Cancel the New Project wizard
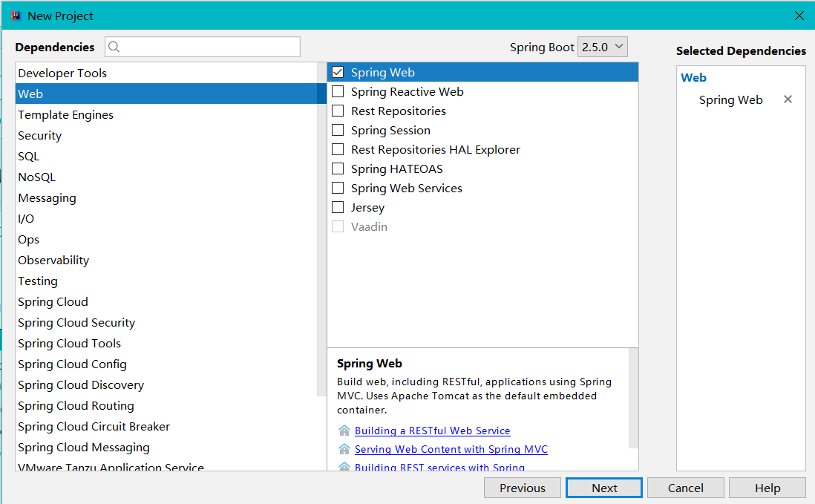 pyautogui.click(x=686, y=488)
